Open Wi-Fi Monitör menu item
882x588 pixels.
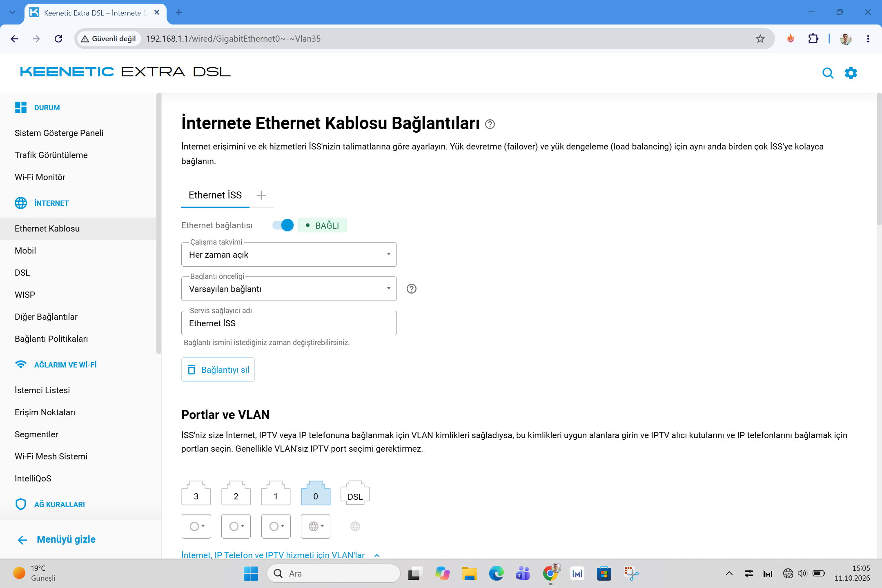tap(40, 177)
